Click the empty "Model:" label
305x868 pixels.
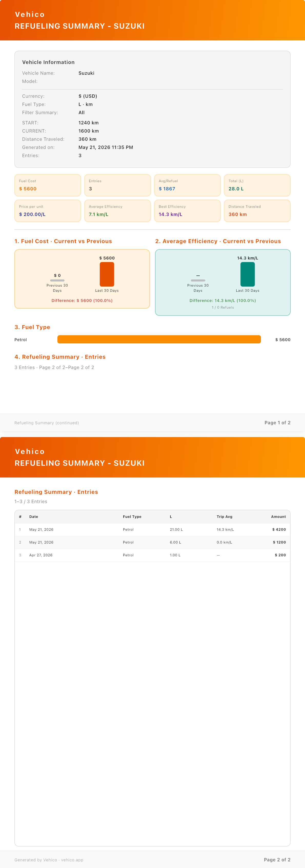pos(30,81)
